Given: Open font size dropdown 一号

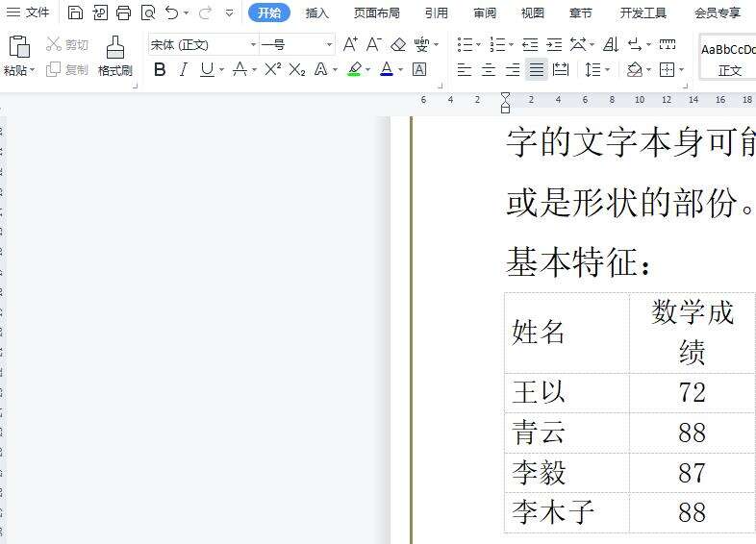Looking at the screenshot, I should pyautogui.click(x=329, y=45).
